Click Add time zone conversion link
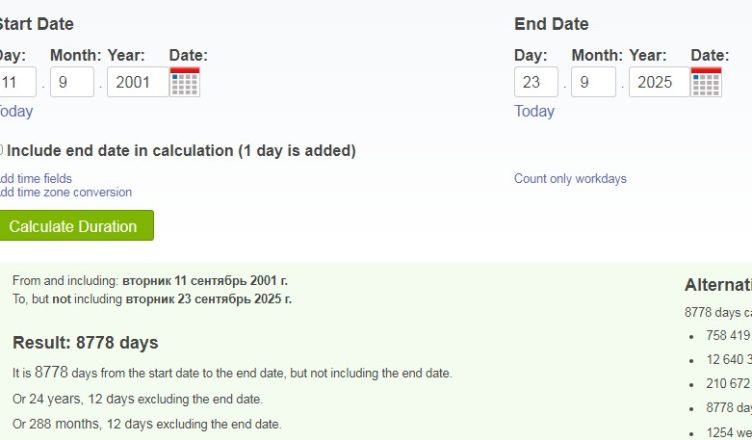 [x=64, y=192]
